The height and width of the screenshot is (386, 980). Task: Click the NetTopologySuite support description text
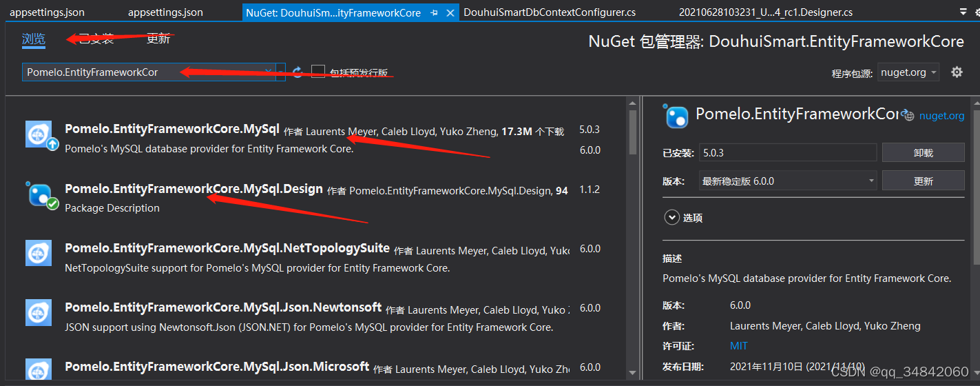click(x=258, y=267)
